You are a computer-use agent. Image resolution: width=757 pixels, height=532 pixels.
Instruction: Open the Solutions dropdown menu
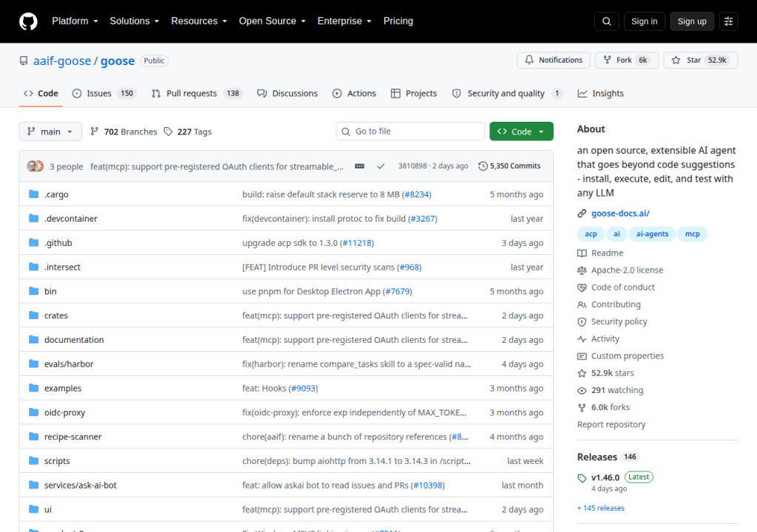(x=135, y=21)
